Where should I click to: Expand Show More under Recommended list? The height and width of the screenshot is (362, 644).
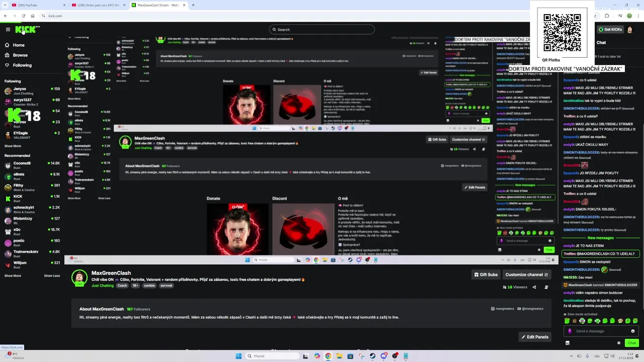tap(13, 276)
